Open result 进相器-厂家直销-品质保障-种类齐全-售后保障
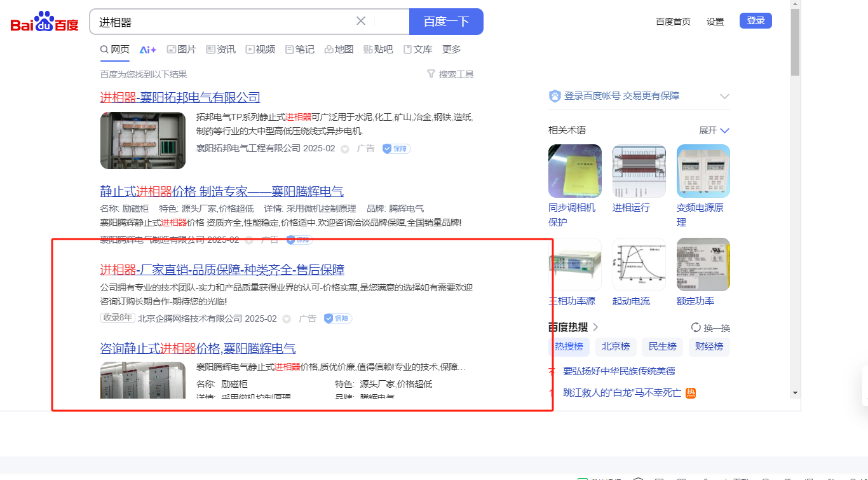 coord(222,270)
